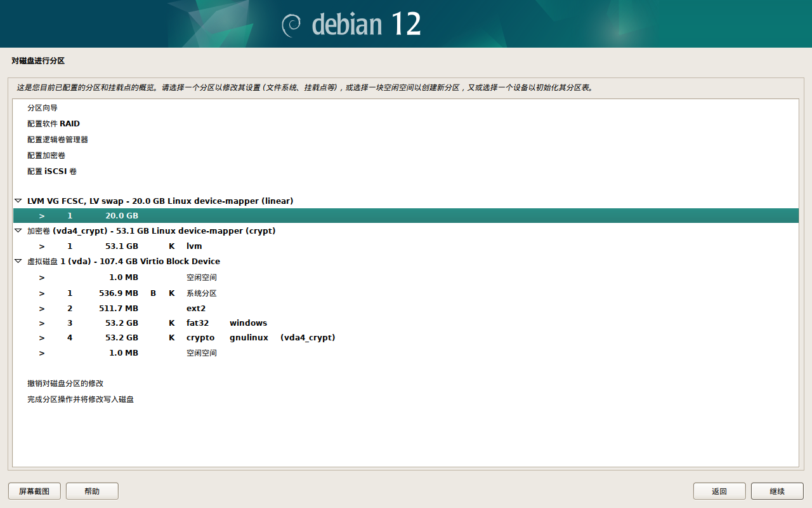Click the 屏幕截图 button
Image resolution: width=812 pixels, height=508 pixels.
(34, 491)
